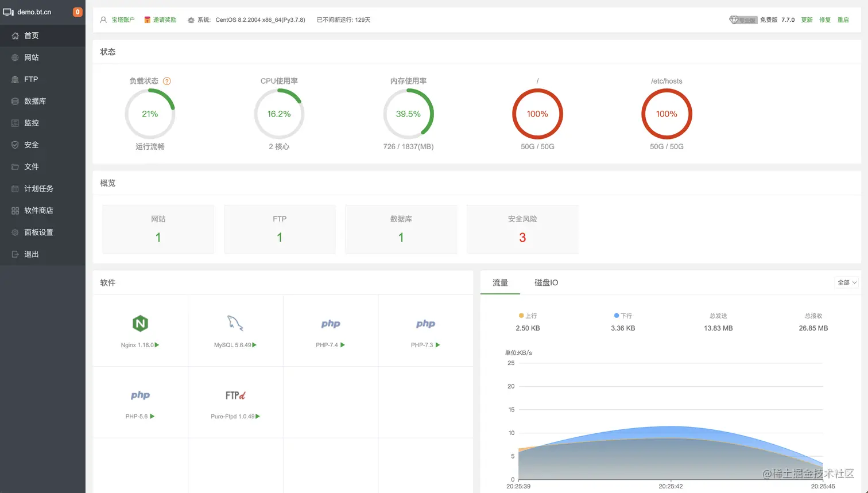
Task: Click the 7.7.0 version number
Action: tap(788, 20)
